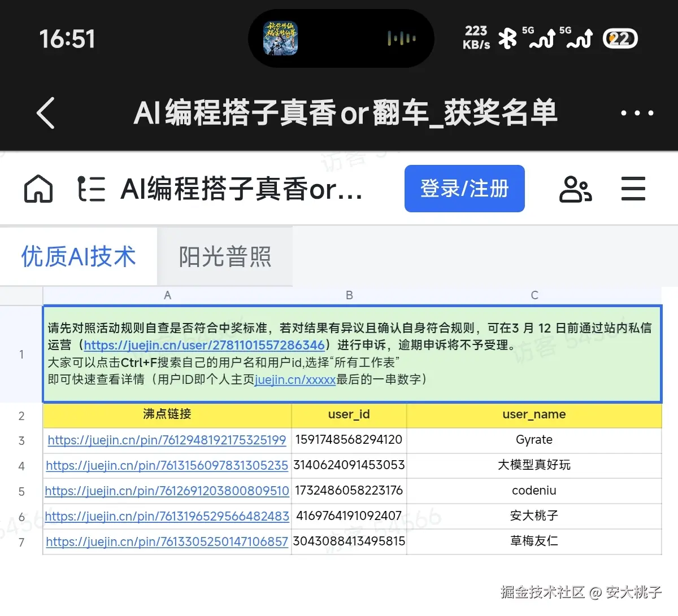
Task: Tap the battery indicator showing 22
Action: [x=620, y=39]
